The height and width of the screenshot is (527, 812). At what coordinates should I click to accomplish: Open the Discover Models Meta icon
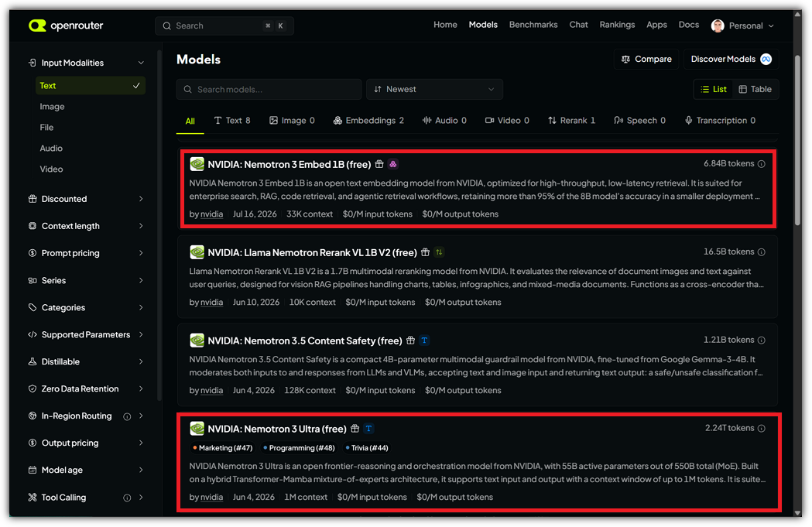pyautogui.click(x=766, y=59)
